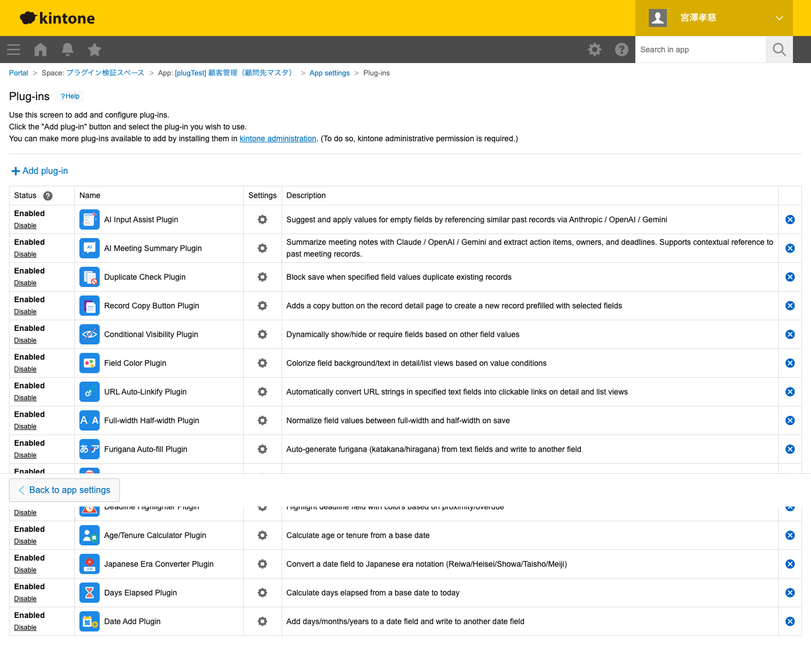The image size is (811, 672).
Task: Disable the Conditional Visibility Plugin
Action: pos(25,341)
